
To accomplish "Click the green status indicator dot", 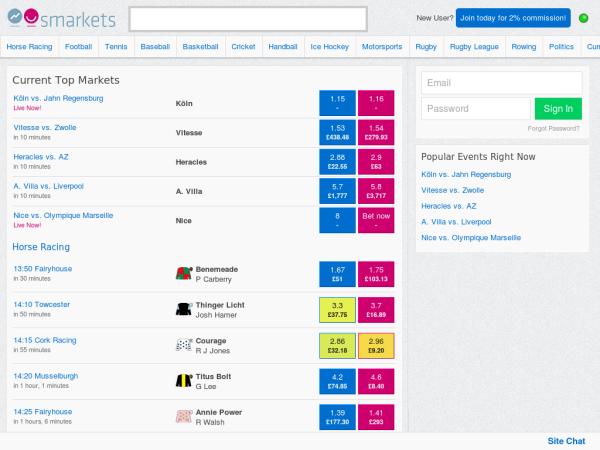I will [x=583, y=18].
